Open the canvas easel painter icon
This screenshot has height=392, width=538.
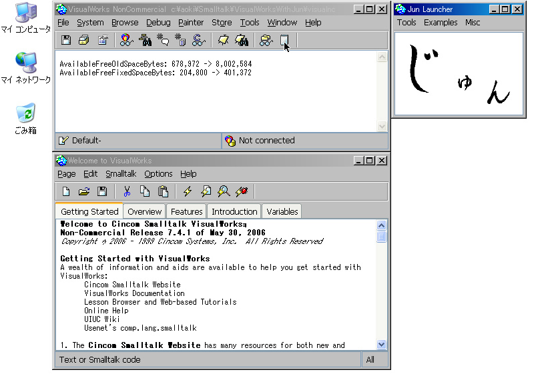(x=224, y=40)
